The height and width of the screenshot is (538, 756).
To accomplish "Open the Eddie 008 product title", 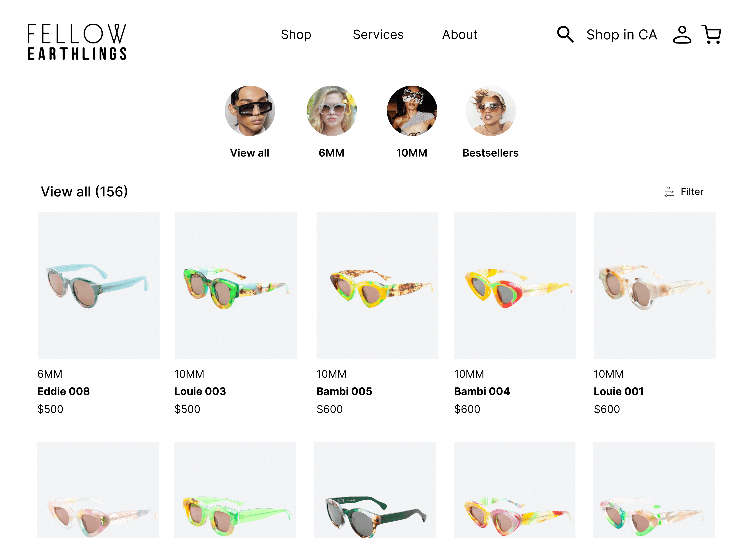I will pyautogui.click(x=64, y=391).
